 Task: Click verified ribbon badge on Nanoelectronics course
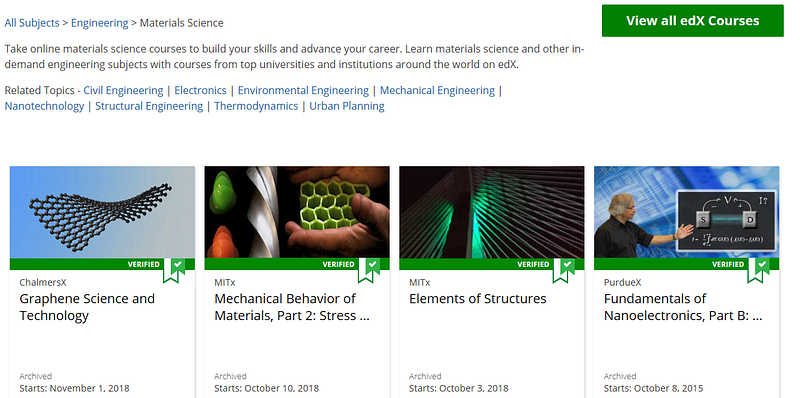[758, 270]
